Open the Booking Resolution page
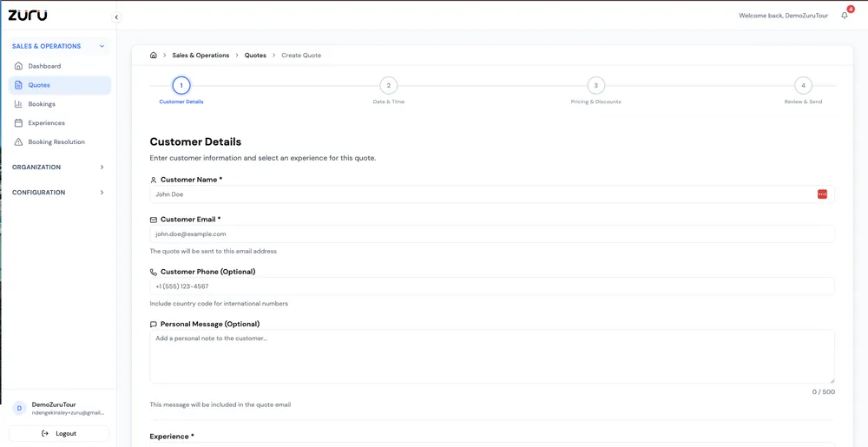The height and width of the screenshot is (447, 868). pyautogui.click(x=60, y=142)
